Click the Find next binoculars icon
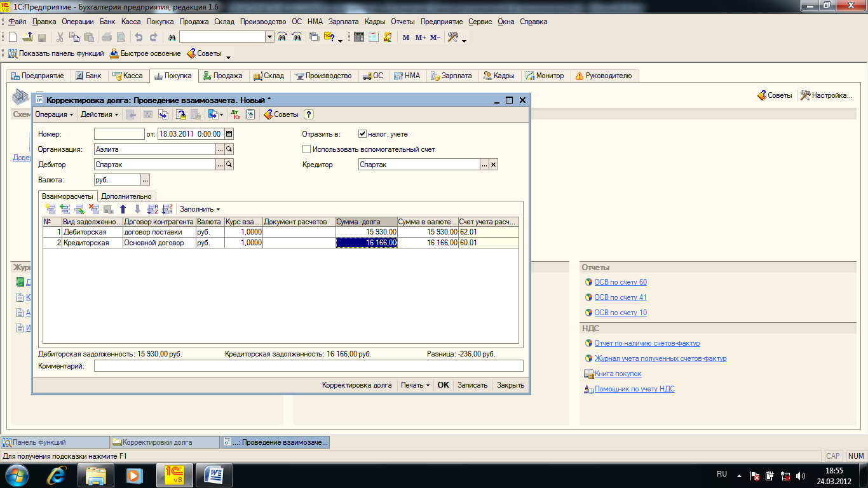This screenshot has width=868, height=488. 282,37
